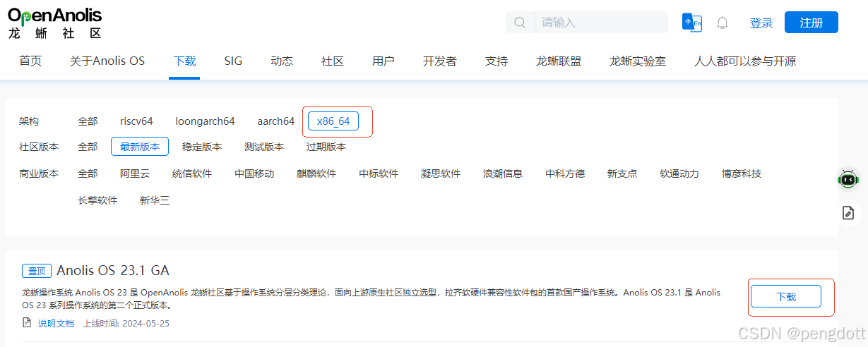Filter architecture by loongarch64

(205, 121)
